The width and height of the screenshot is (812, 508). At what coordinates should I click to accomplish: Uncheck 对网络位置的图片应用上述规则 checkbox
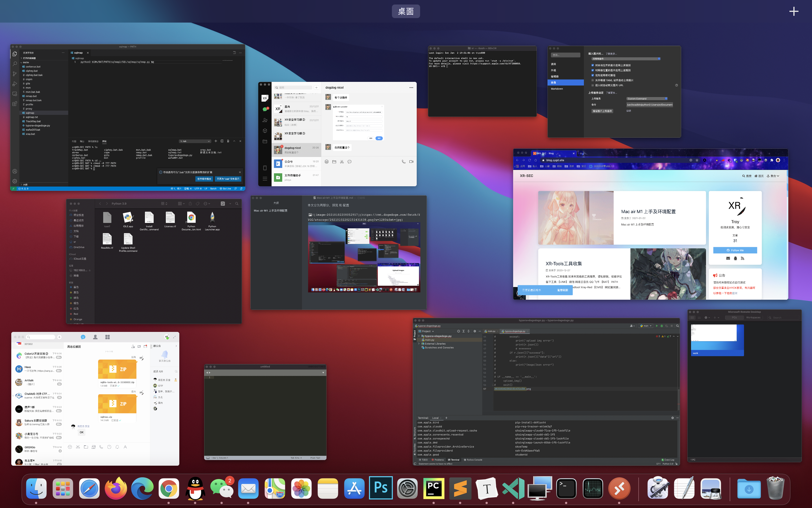593,70
